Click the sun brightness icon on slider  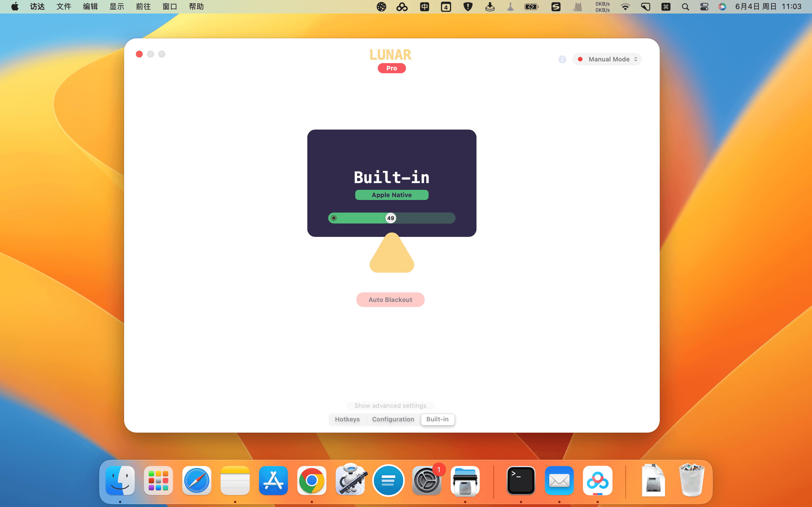point(334,218)
